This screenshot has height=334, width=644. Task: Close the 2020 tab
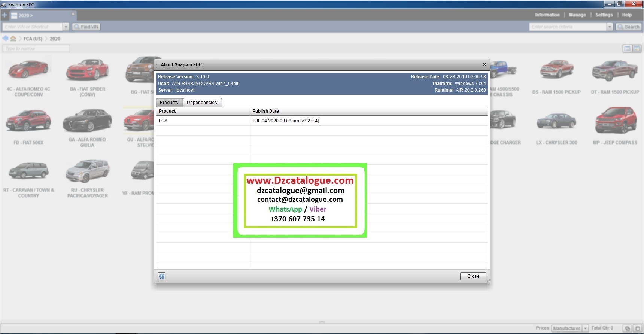(73, 14)
